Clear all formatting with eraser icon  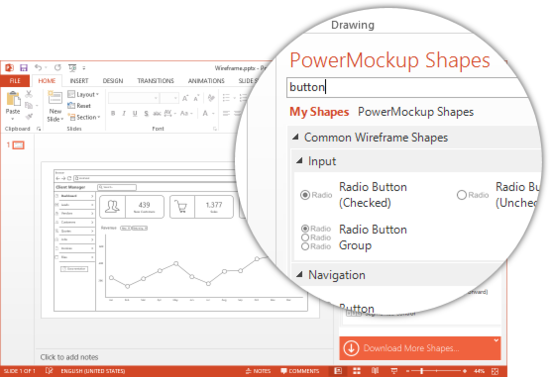211,98
